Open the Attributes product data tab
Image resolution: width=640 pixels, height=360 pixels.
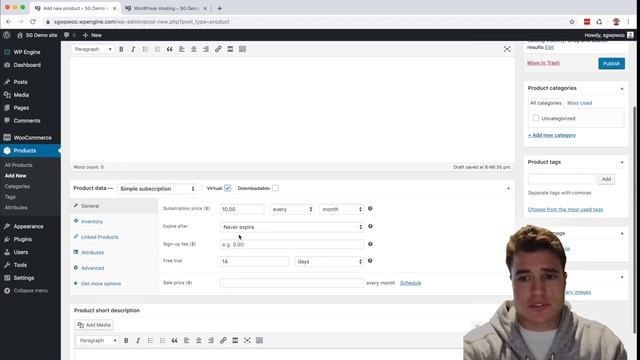tap(92, 253)
